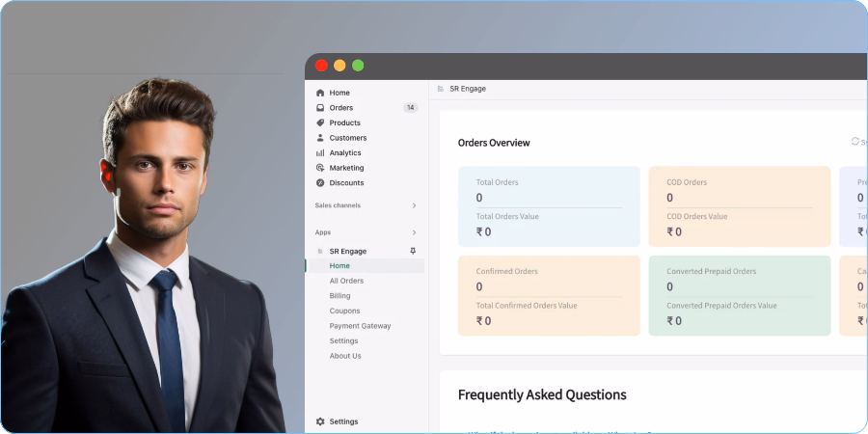Viewport: 868px width, 434px height.
Task: Click the pin icon next to SR Engage
Action: pos(413,251)
